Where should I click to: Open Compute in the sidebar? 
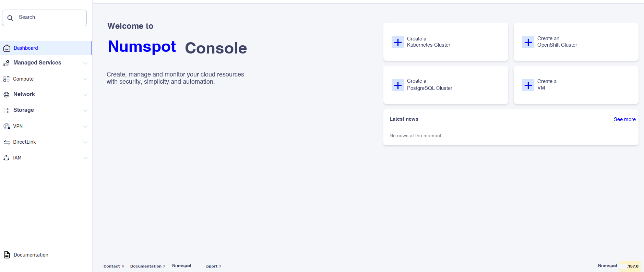[x=46, y=79]
